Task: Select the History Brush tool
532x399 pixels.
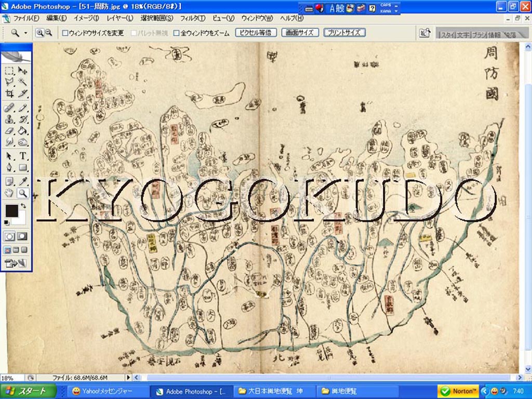Action: tap(22, 119)
